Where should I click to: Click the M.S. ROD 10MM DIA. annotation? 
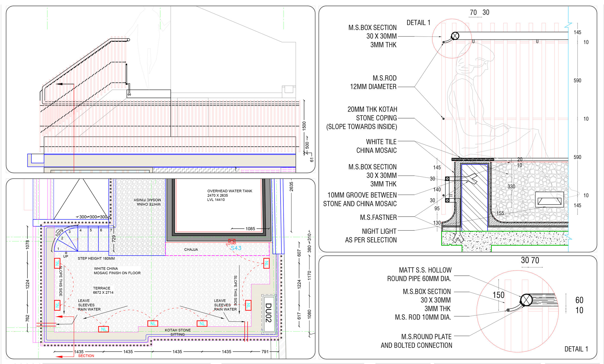pyautogui.click(x=423, y=317)
